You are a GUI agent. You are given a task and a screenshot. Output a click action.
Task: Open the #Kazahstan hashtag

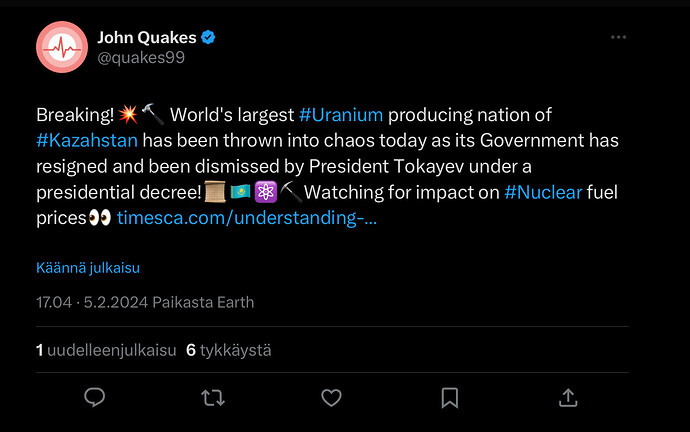point(87,141)
